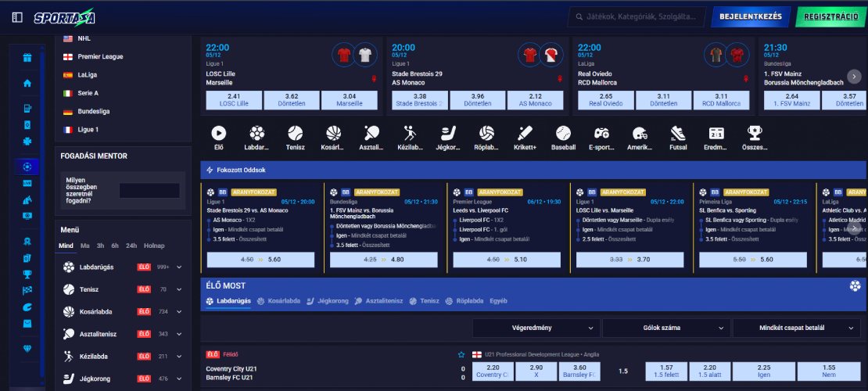868x391 pixels.
Task: Select the 3h time filter tab
Action: [100, 246]
